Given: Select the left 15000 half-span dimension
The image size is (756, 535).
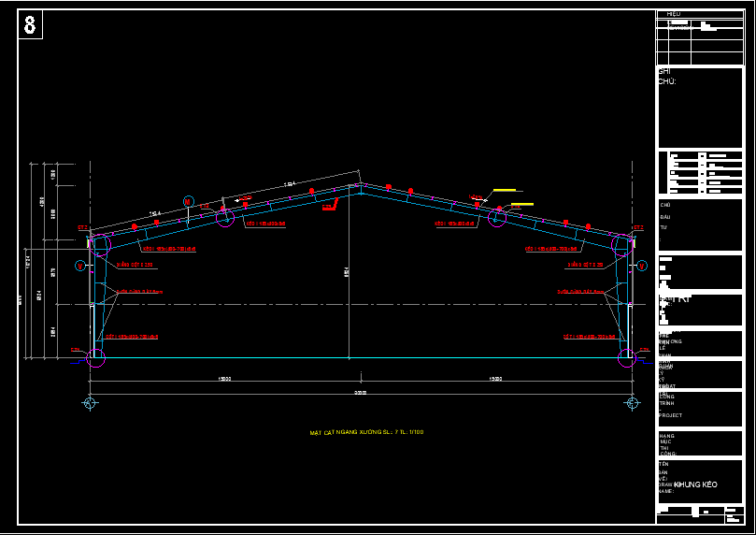Looking at the screenshot, I should 224,379.
